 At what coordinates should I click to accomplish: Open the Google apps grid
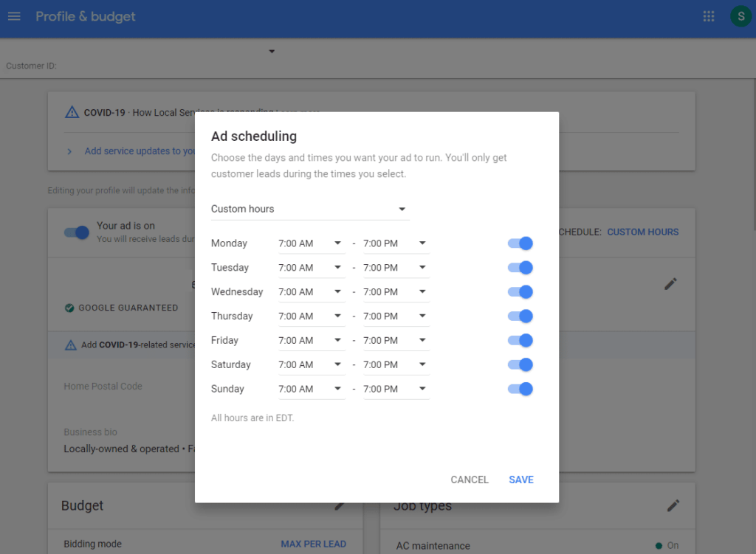(x=708, y=15)
